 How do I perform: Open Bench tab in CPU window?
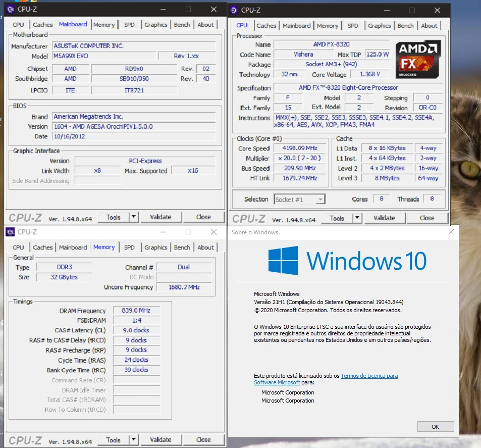(x=405, y=25)
